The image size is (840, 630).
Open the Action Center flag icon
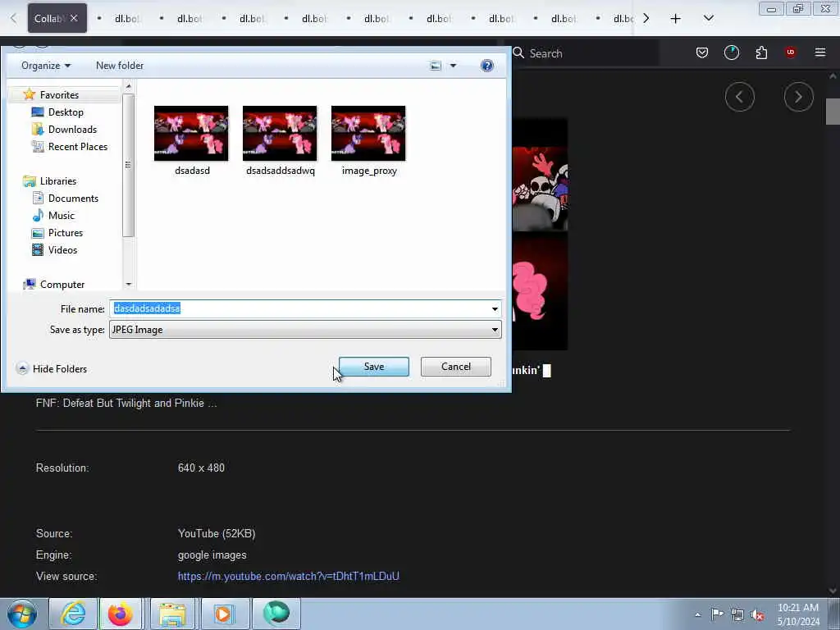tap(717, 614)
